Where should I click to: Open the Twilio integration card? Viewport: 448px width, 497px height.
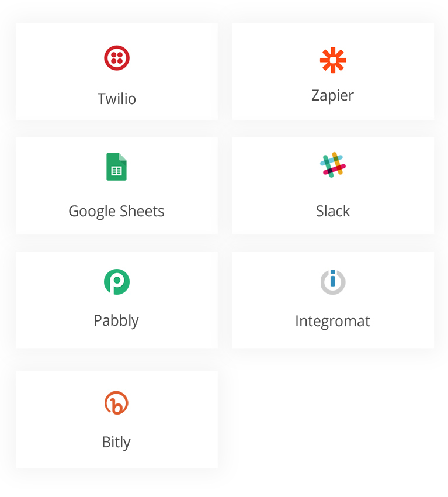pyautogui.click(x=116, y=72)
